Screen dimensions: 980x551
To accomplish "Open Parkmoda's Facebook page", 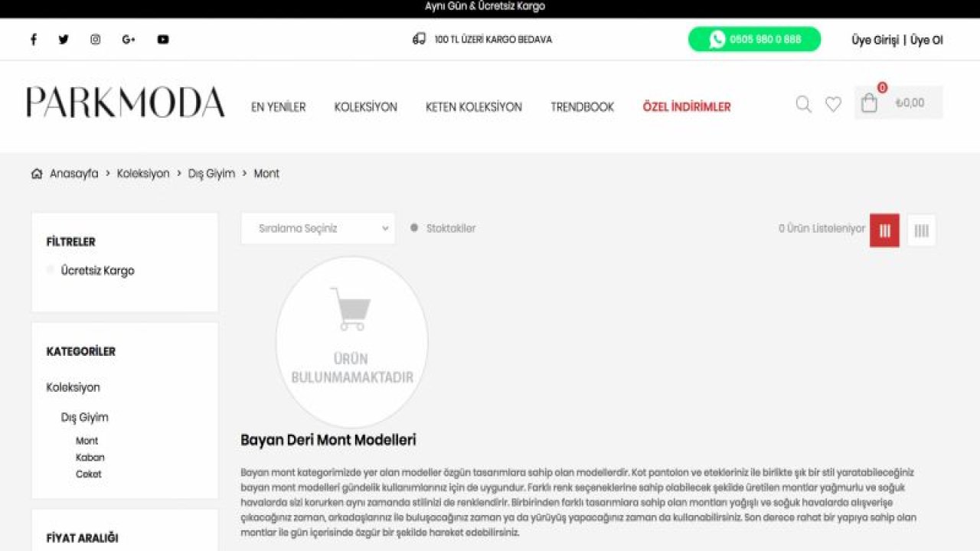I will pos(33,39).
